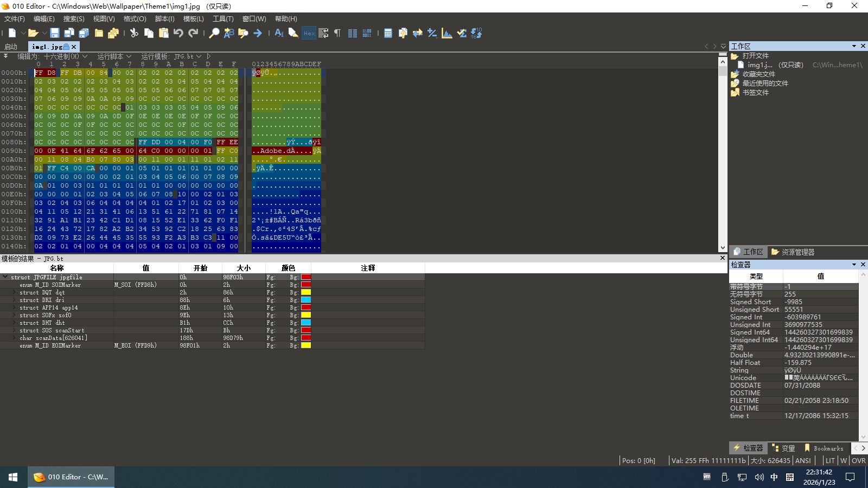Click the Cut scissors icon

(x=134, y=33)
